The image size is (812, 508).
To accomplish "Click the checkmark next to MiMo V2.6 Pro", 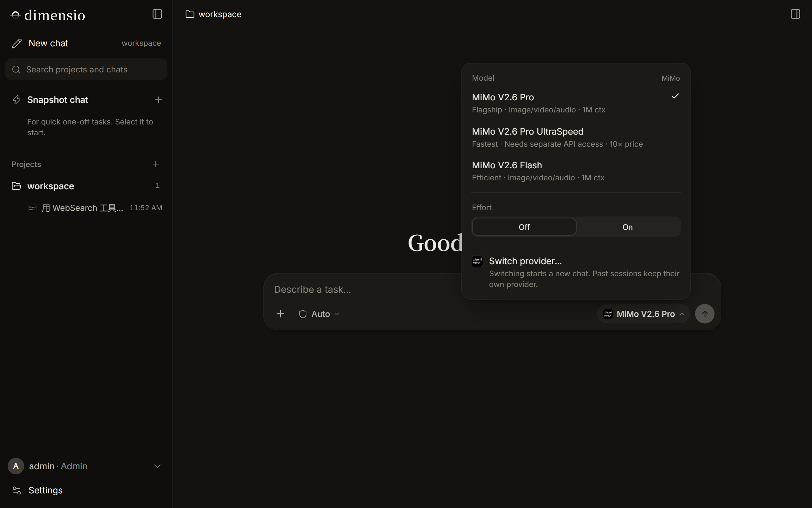I will [675, 97].
